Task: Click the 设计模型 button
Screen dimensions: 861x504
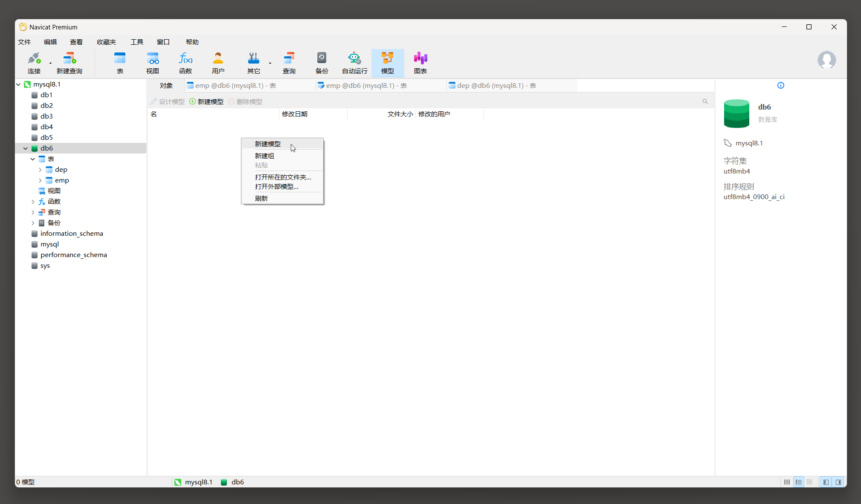Action: (168, 101)
